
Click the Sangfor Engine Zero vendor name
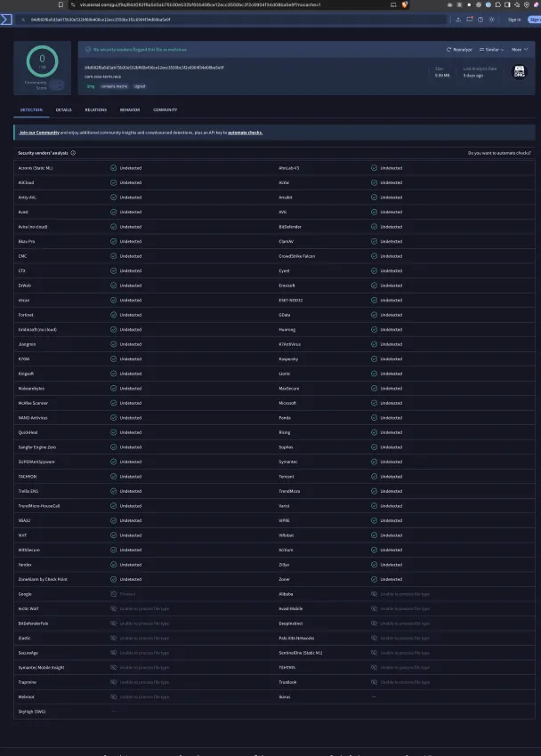click(x=37, y=447)
